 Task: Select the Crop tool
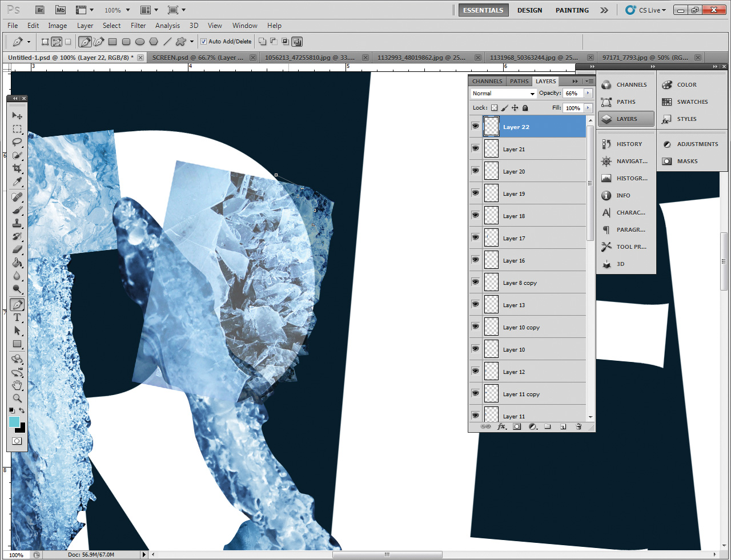point(17,168)
